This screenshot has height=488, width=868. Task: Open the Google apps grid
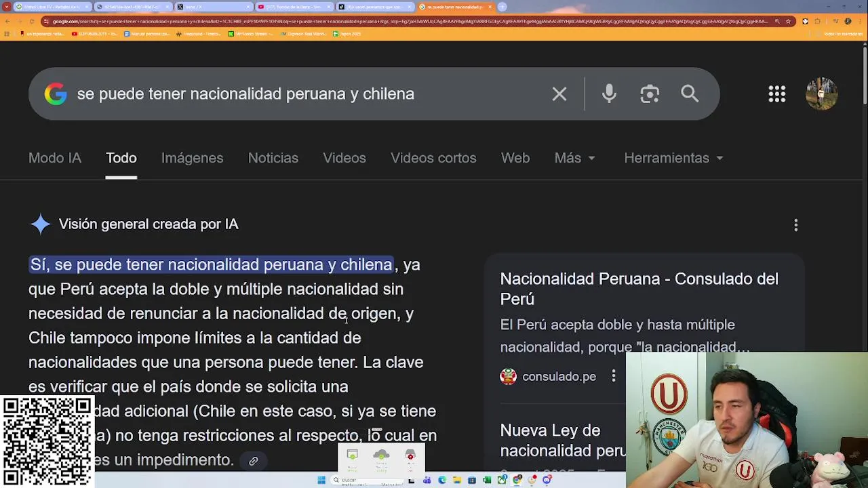777,94
